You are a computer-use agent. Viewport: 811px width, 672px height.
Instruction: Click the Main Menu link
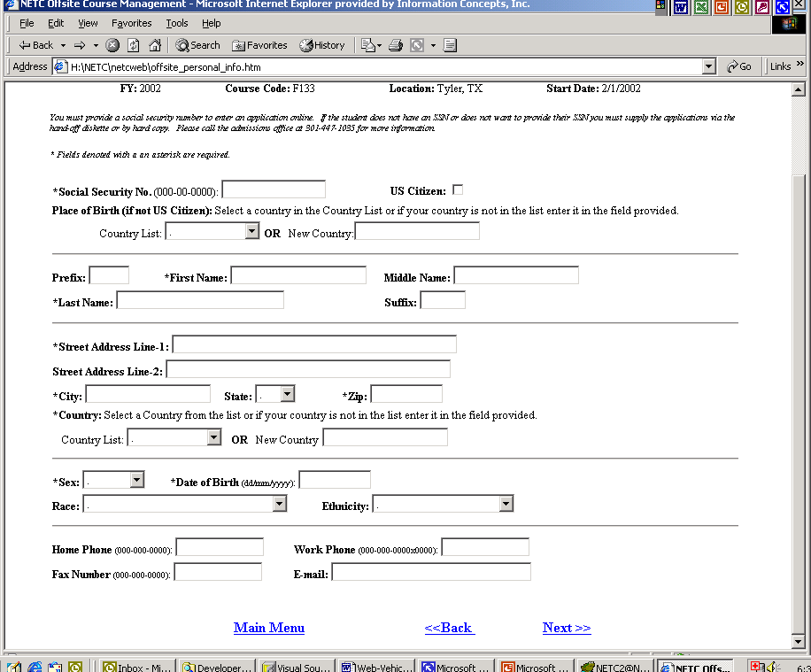(269, 628)
